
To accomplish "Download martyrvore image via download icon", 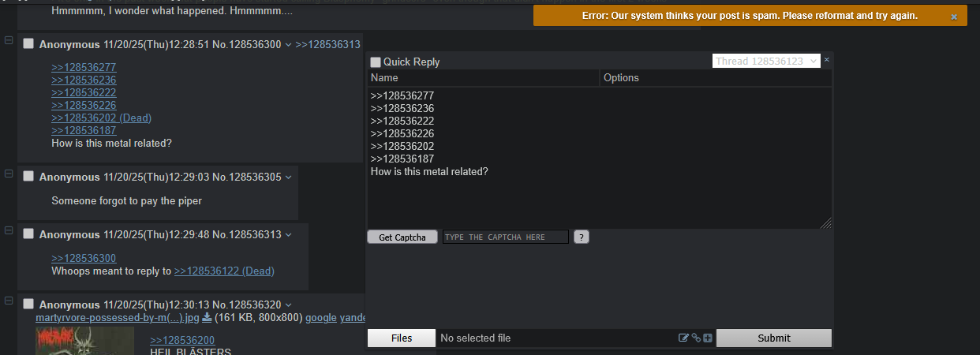I will (207, 317).
